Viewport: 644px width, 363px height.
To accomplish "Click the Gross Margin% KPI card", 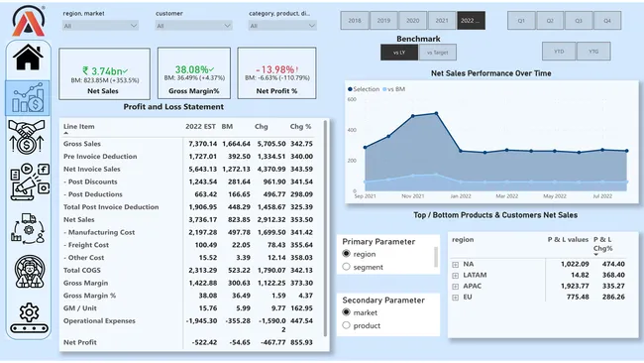I will pyautogui.click(x=194, y=73).
